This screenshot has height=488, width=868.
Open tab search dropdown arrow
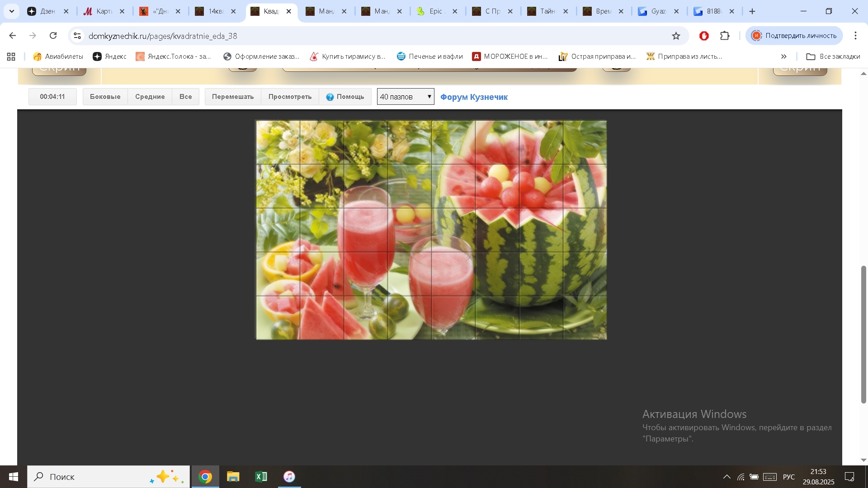click(x=12, y=11)
